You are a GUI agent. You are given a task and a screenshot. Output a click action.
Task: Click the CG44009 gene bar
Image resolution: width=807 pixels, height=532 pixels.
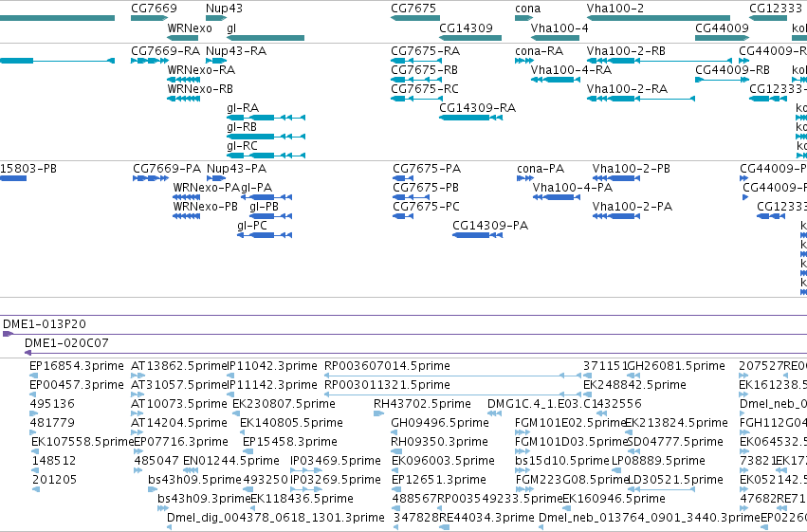point(722,38)
